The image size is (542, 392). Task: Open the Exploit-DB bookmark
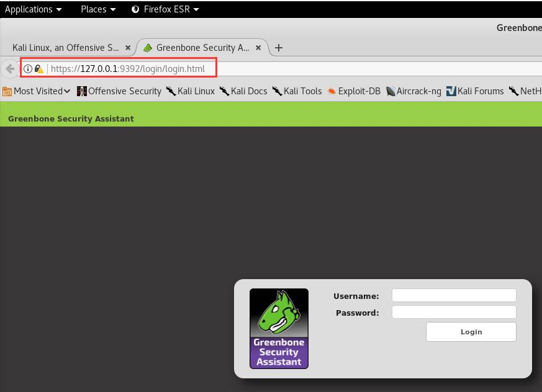[x=354, y=91]
